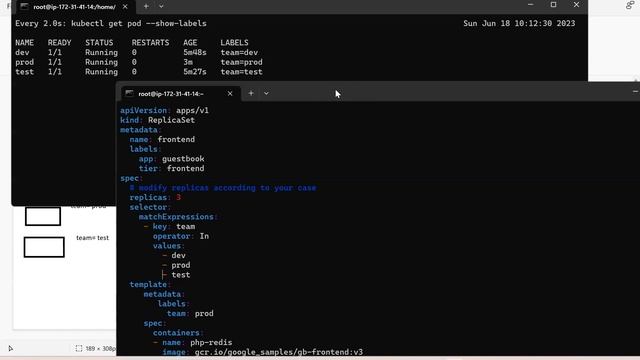Click the 'team= test' label in background diagram
This screenshot has width=640, height=360.
(x=93, y=238)
